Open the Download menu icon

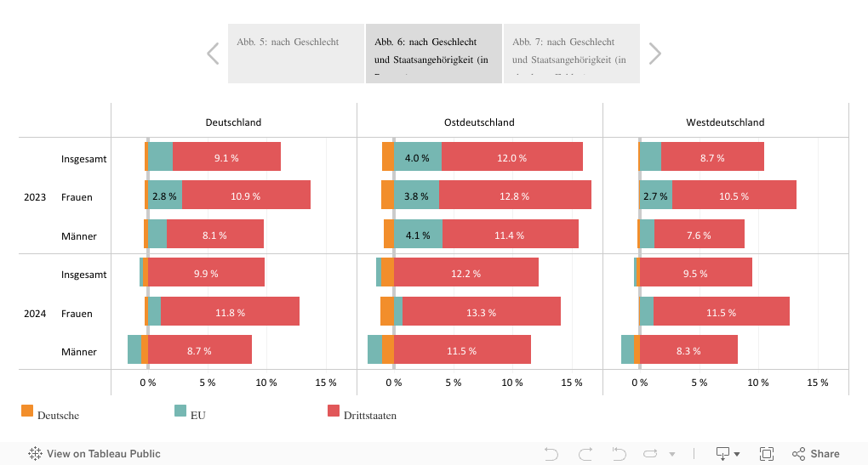pyautogui.click(x=723, y=454)
